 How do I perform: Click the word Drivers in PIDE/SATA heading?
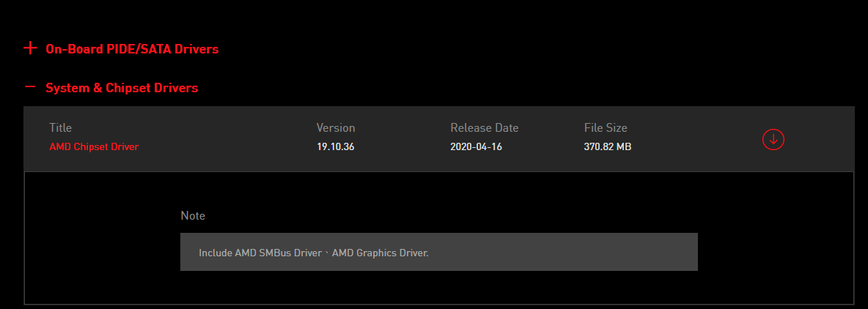[x=196, y=49]
